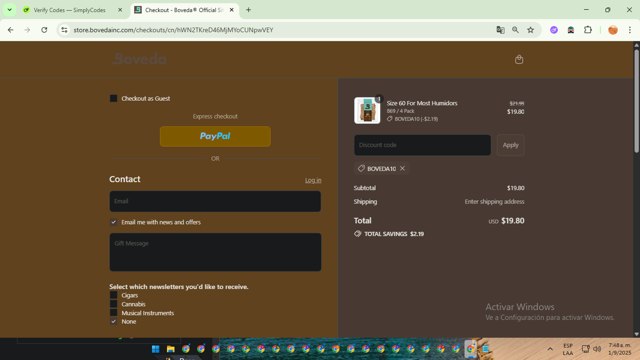Open the cart bag icon
The width and height of the screenshot is (640, 360).
[x=519, y=60]
